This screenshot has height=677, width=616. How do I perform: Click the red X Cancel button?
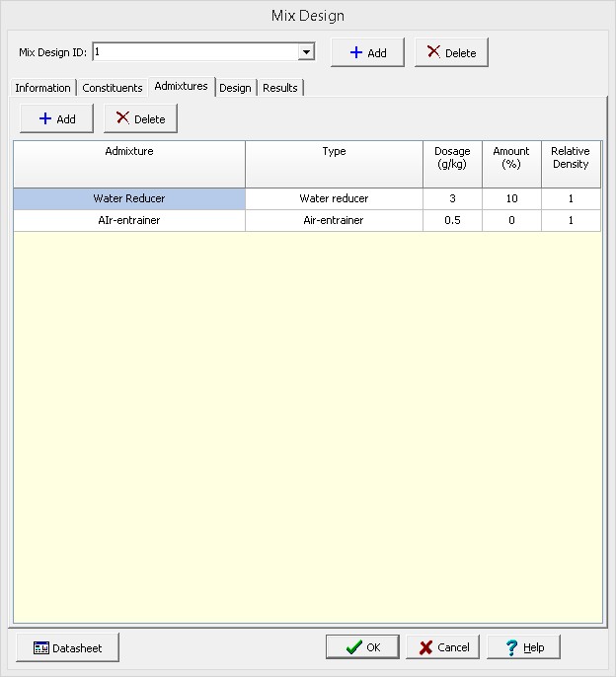click(442, 647)
